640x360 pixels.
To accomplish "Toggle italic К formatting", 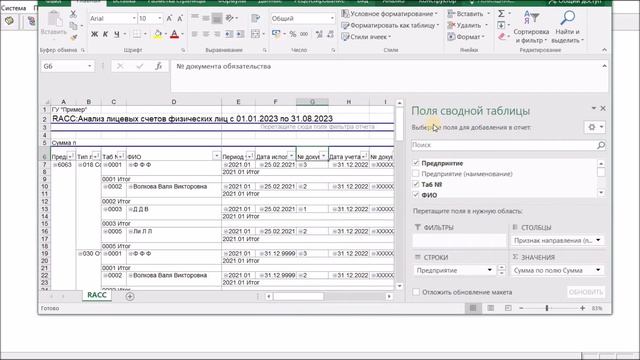I will click(x=105, y=34).
